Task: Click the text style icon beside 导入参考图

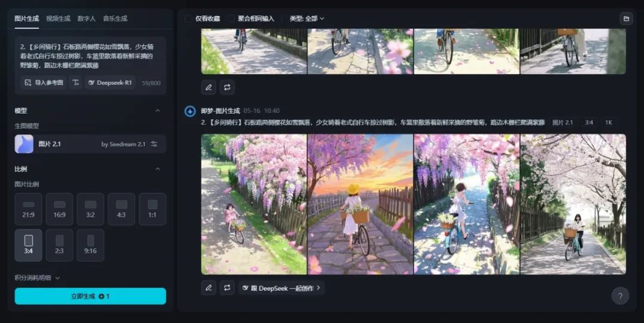Action: coord(76,83)
